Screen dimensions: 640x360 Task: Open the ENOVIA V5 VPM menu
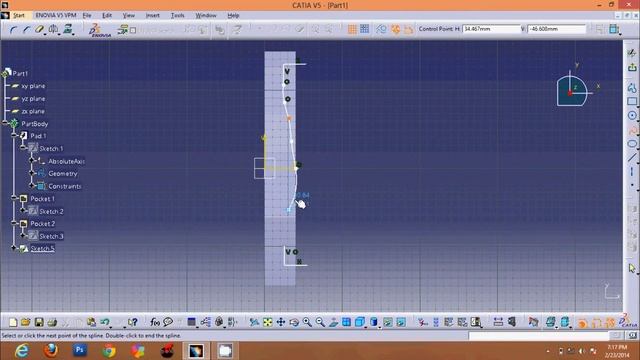(56, 15)
